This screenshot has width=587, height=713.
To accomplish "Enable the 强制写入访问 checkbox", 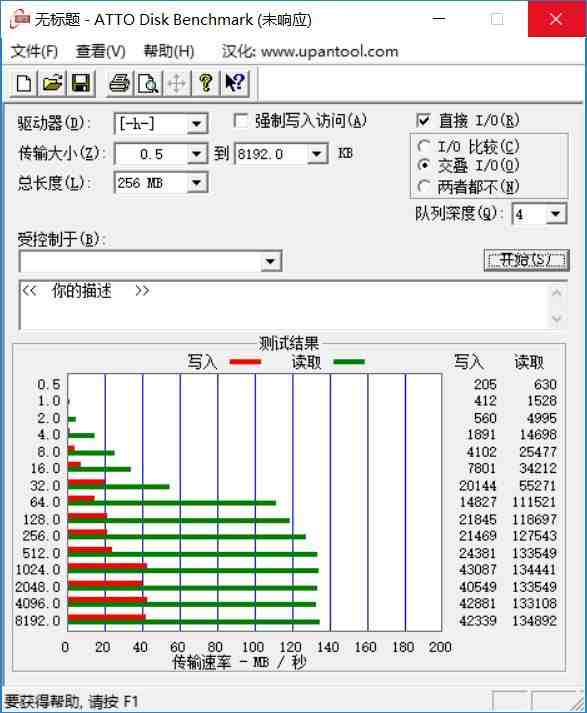I will (241, 121).
